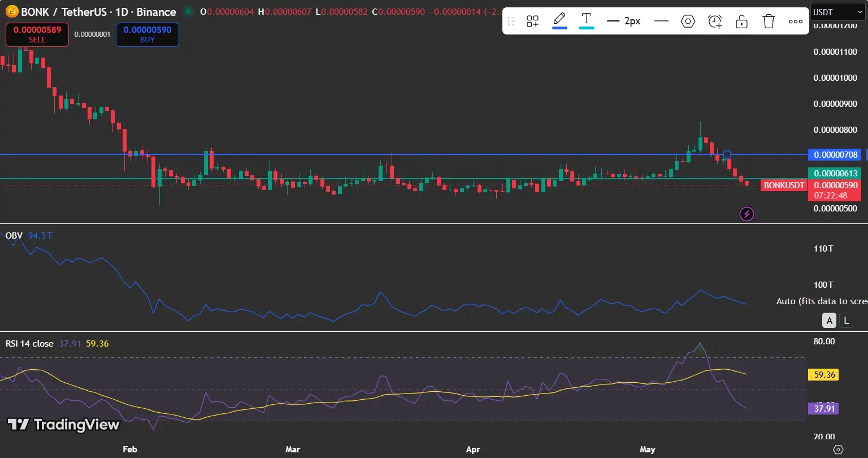Select the OBV indicator label
This screenshot has height=458, width=868.
14,235
